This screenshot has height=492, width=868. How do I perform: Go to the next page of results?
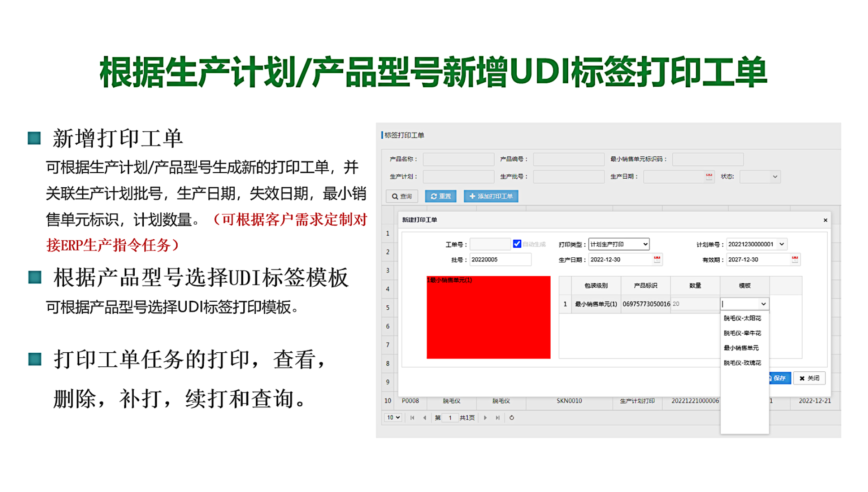click(x=486, y=418)
